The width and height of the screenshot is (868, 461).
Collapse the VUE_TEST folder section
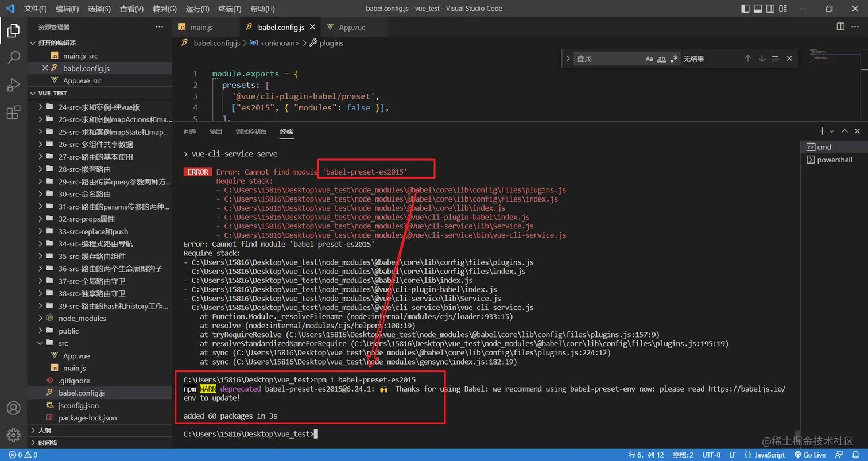tap(99, 93)
